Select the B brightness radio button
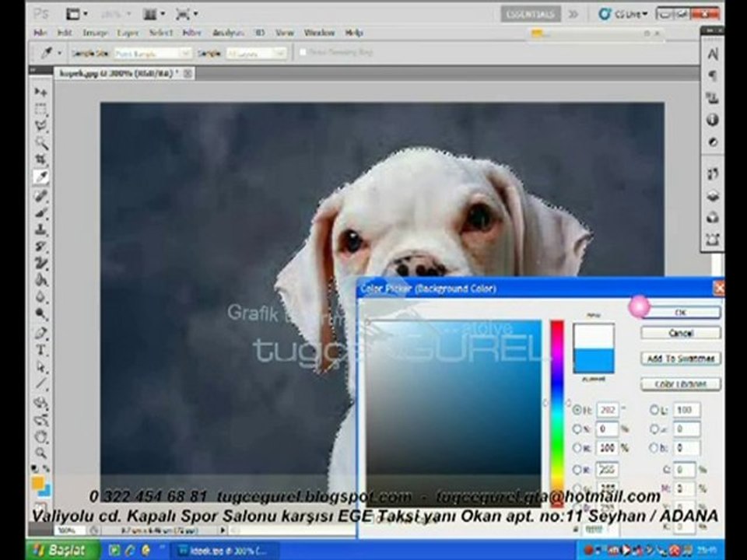 [x=577, y=448]
